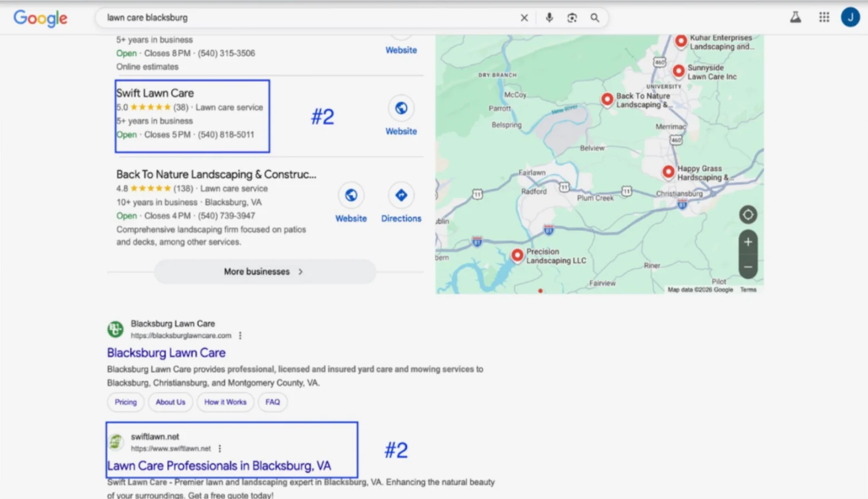
Task: Open options for swiftlawn.net result
Action: pos(220,448)
